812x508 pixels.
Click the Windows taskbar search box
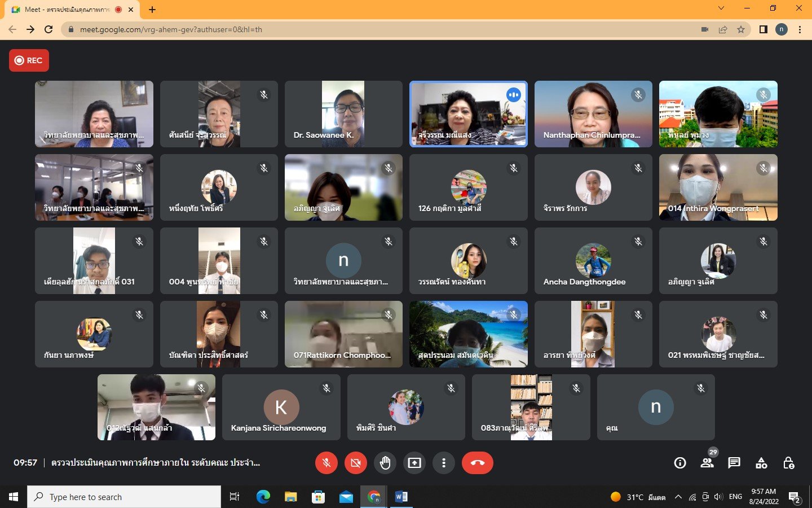[x=124, y=497]
